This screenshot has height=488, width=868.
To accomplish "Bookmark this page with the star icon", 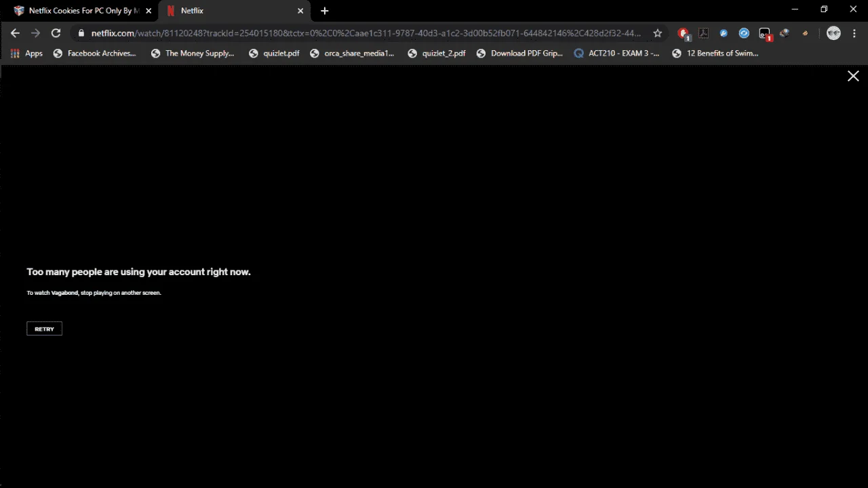I will coord(657,33).
